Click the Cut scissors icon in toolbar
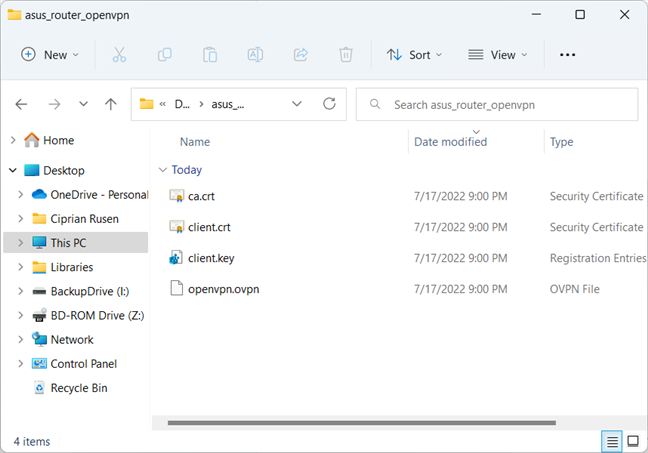The width and height of the screenshot is (648, 453). [119, 55]
